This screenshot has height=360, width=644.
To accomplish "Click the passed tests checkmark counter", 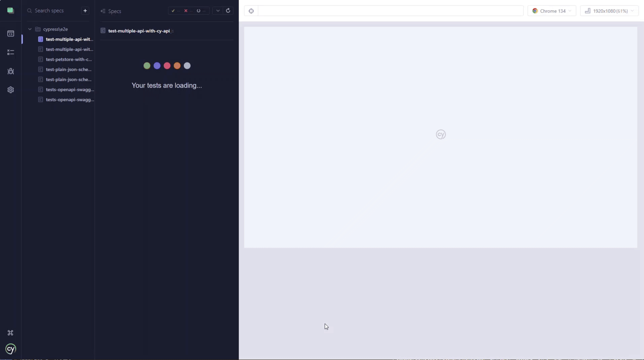I will [x=175, y=11].
